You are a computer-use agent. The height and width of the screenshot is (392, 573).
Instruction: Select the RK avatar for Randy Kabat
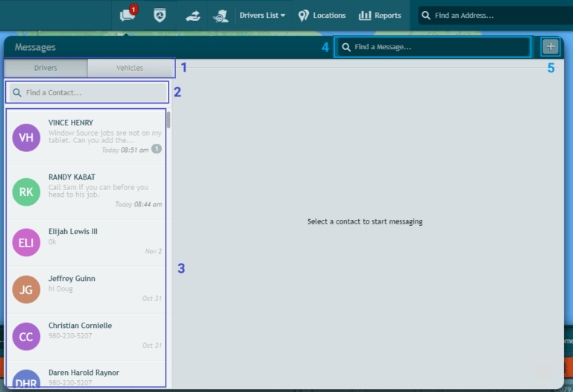pos(26,192)
